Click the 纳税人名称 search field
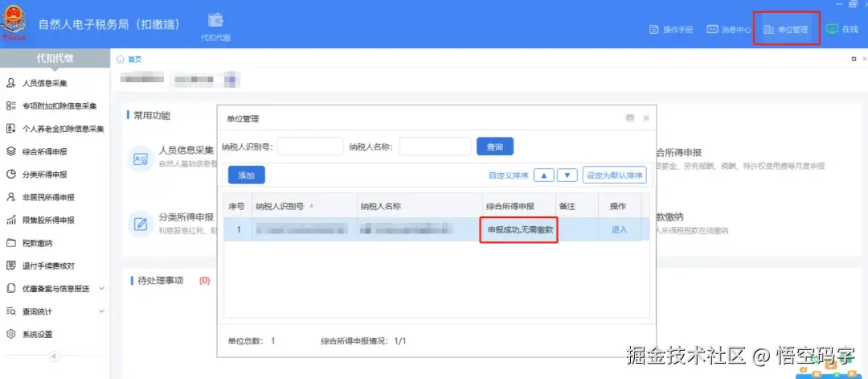Viewport: 868px width, 379px height. pos(435,146)
